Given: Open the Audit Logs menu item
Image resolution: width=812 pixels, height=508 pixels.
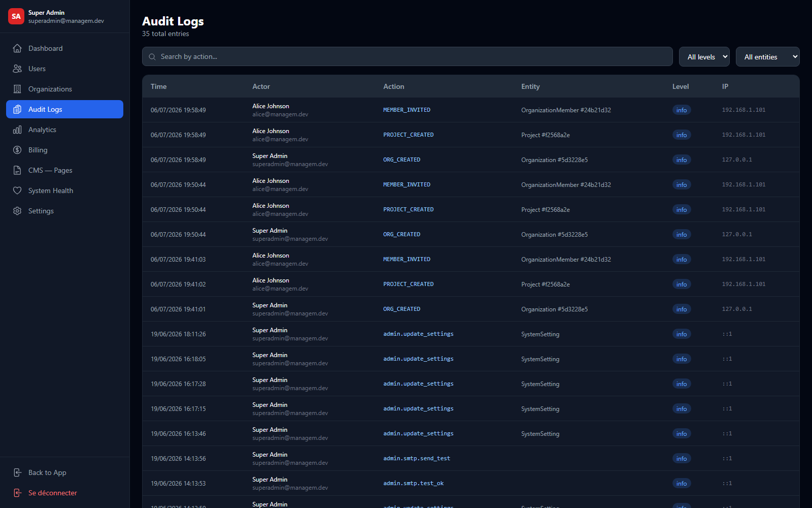Looking at the screenshot, I should click(64, 109).
